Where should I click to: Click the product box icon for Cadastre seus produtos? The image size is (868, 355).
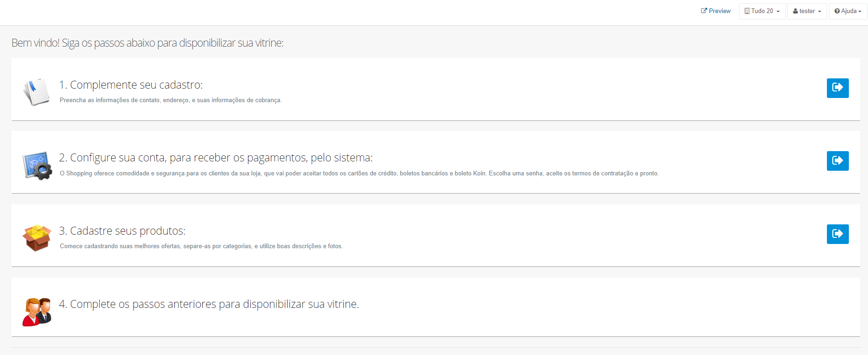point(37,238)
